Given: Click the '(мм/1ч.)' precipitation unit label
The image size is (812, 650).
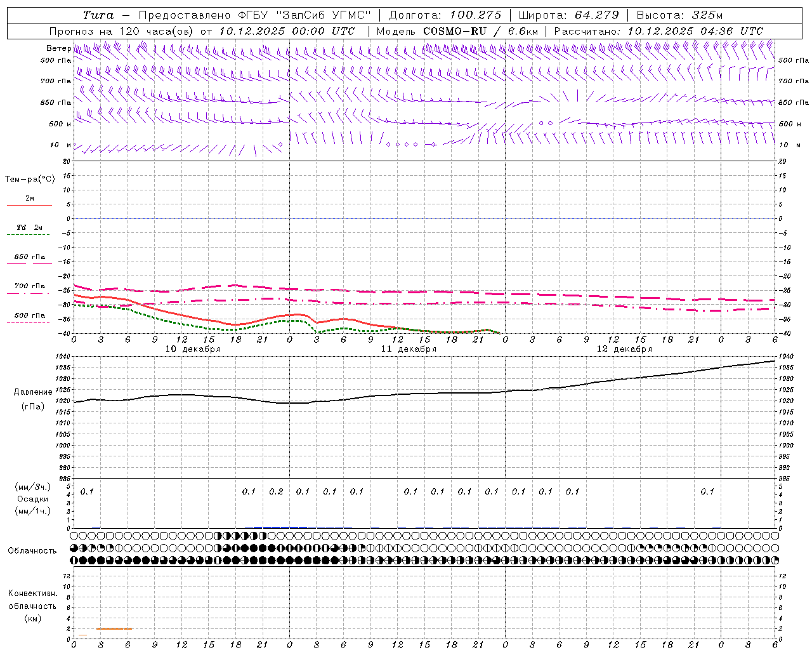Looking at the screenshot, I should pos(33,510).
